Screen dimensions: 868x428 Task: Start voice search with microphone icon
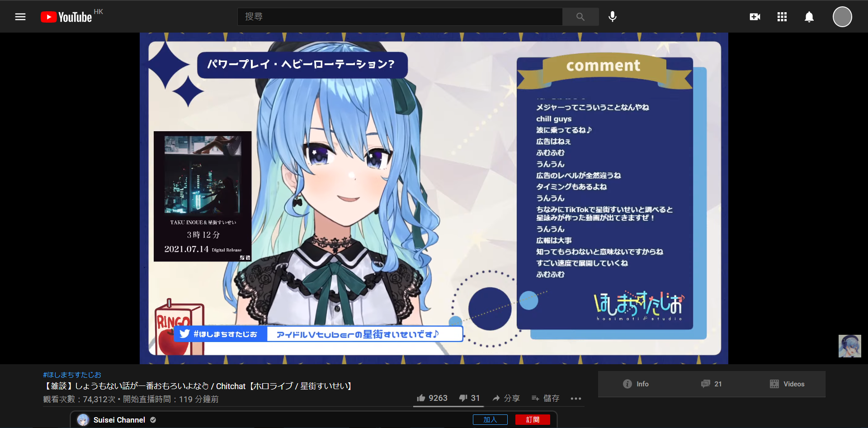pyautogui.click(x=613, y=17)
